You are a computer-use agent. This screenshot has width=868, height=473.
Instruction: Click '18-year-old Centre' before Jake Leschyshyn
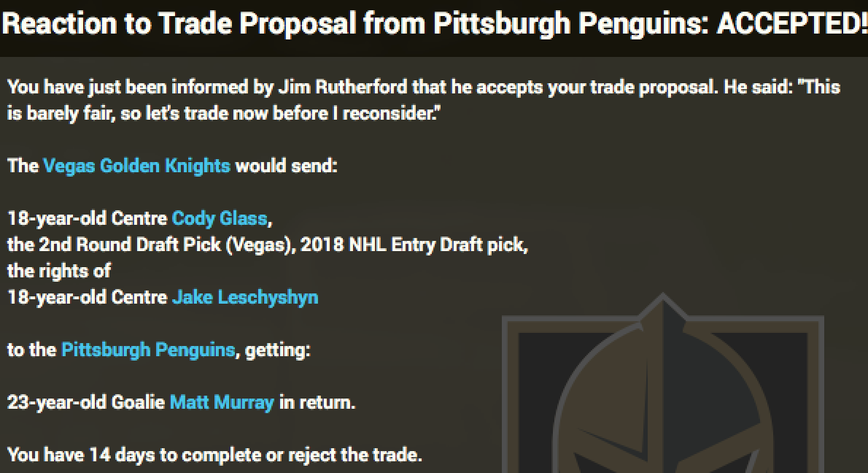click(x=88, y=297)
